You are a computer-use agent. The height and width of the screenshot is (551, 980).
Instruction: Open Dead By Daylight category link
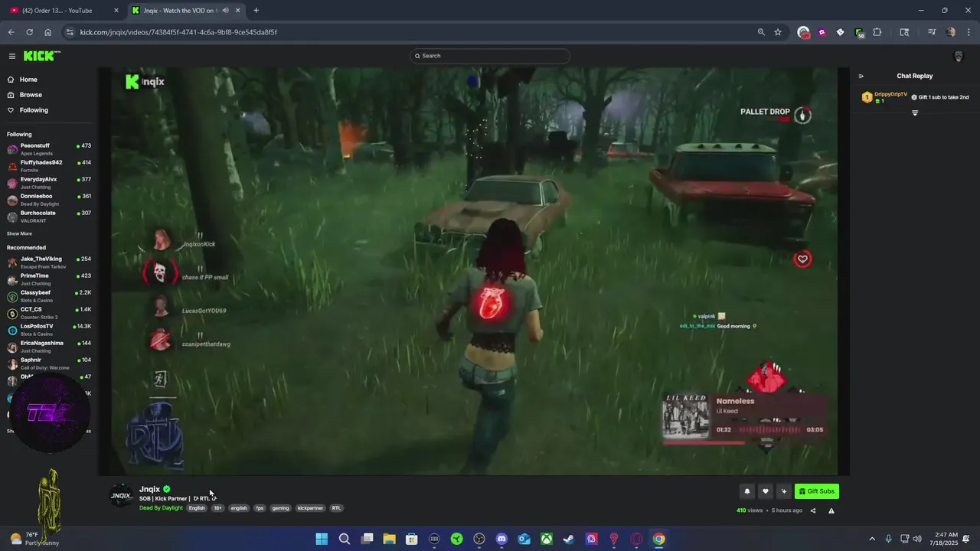[161, 508]
